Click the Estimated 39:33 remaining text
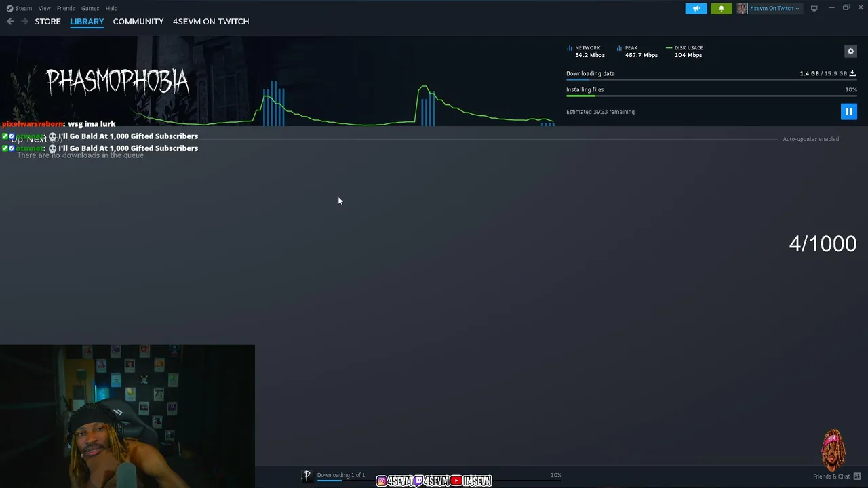Screen dimensions: 868x488 pos(600,112)
